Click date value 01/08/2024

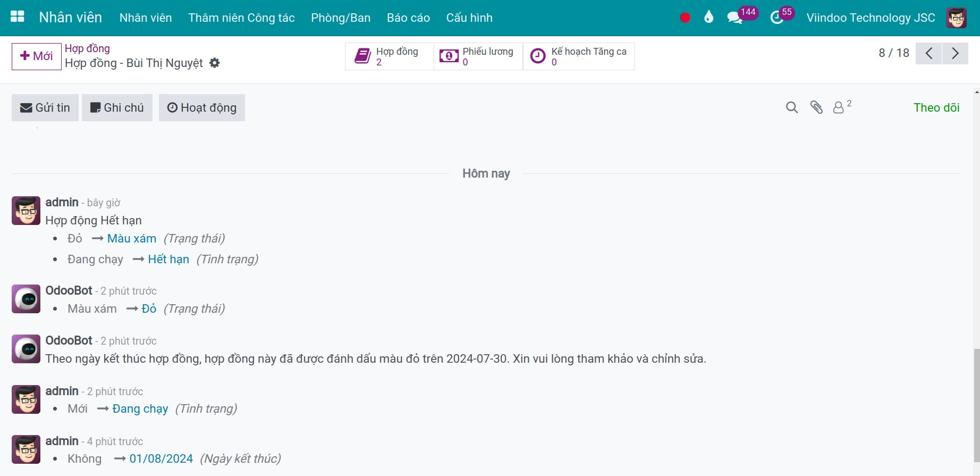tap(161, 458)
